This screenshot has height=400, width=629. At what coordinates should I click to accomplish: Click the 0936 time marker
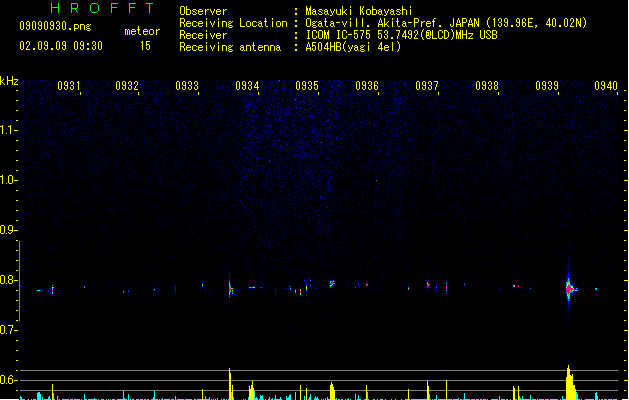click(x=367, y=86)
